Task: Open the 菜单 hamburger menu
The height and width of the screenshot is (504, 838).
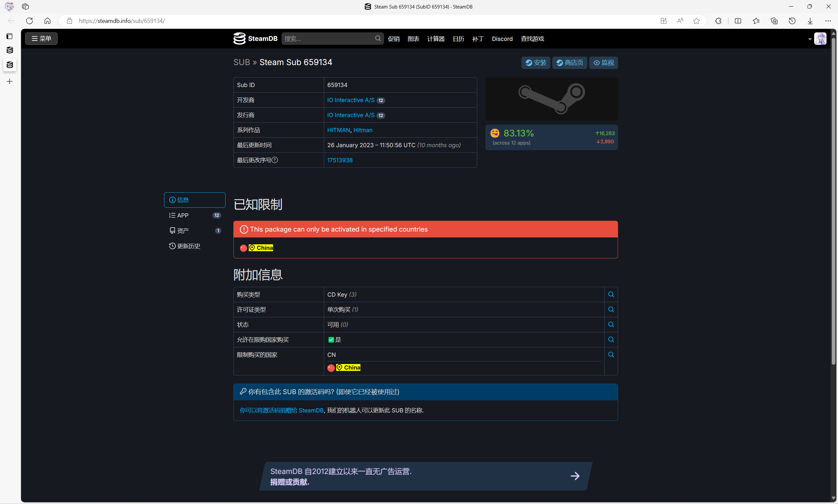Action: 42,38
